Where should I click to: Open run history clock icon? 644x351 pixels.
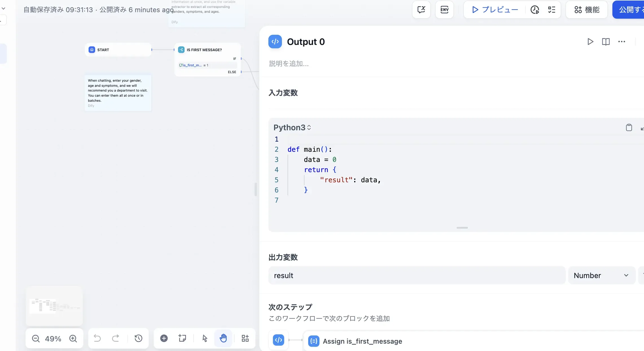535,10
